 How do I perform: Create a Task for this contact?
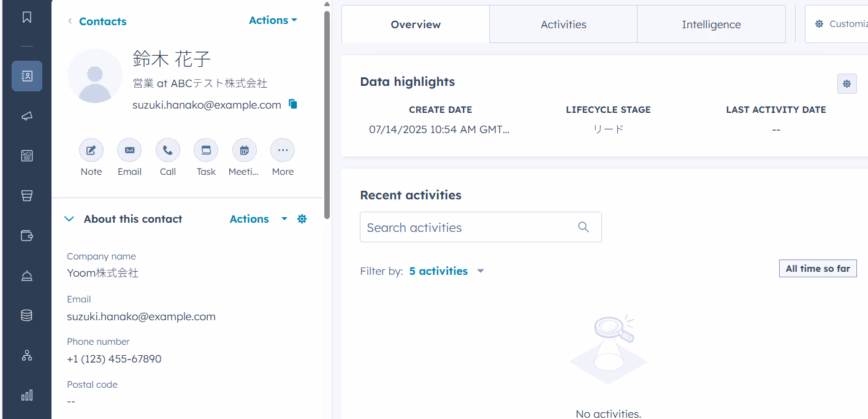(x=206, y=150)
